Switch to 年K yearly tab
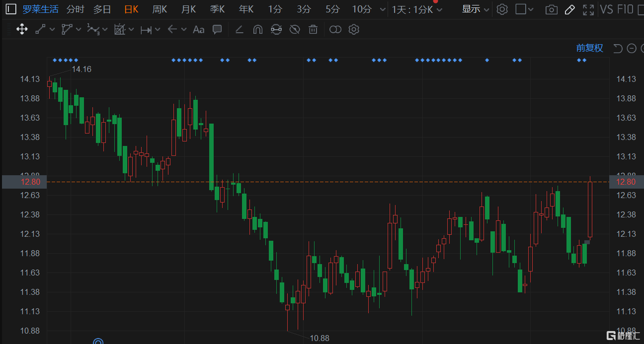Screen dimensions: 644x344 [246, 9]
